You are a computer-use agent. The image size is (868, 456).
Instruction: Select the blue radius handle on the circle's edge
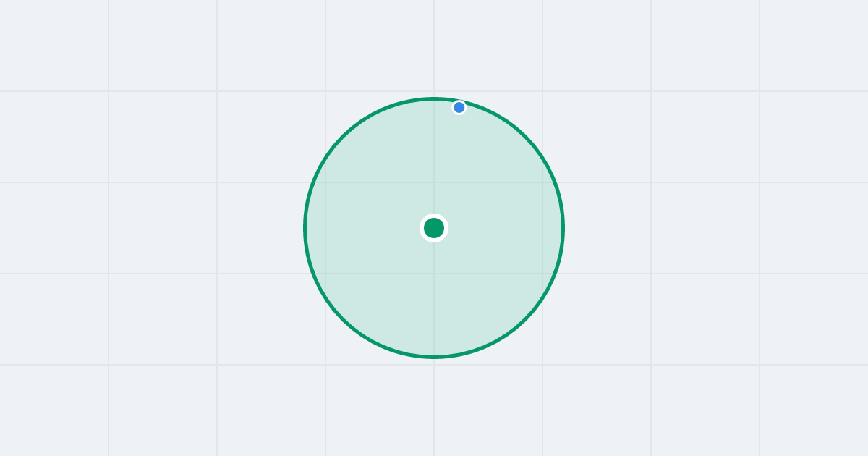[x=459, y=107]
